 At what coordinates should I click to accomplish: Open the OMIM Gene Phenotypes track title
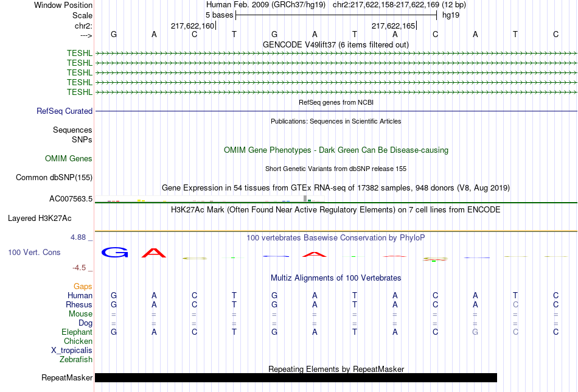point(336,150)
